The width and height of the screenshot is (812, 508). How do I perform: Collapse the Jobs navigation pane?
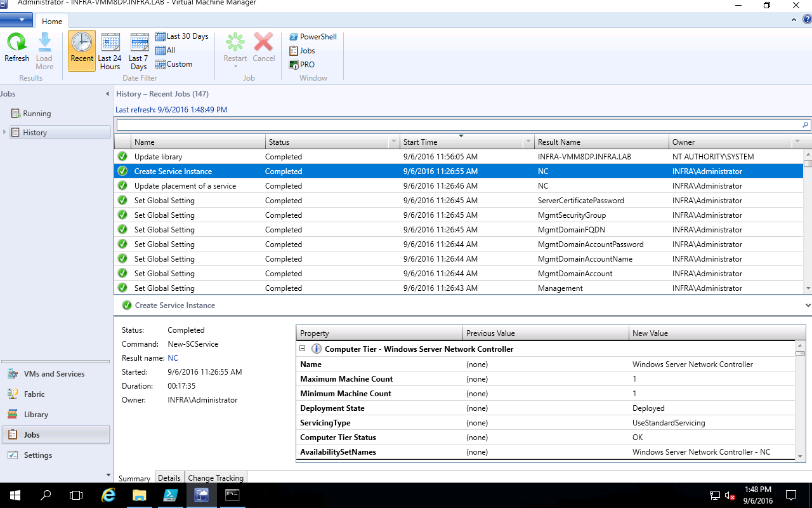coord(107,94)
